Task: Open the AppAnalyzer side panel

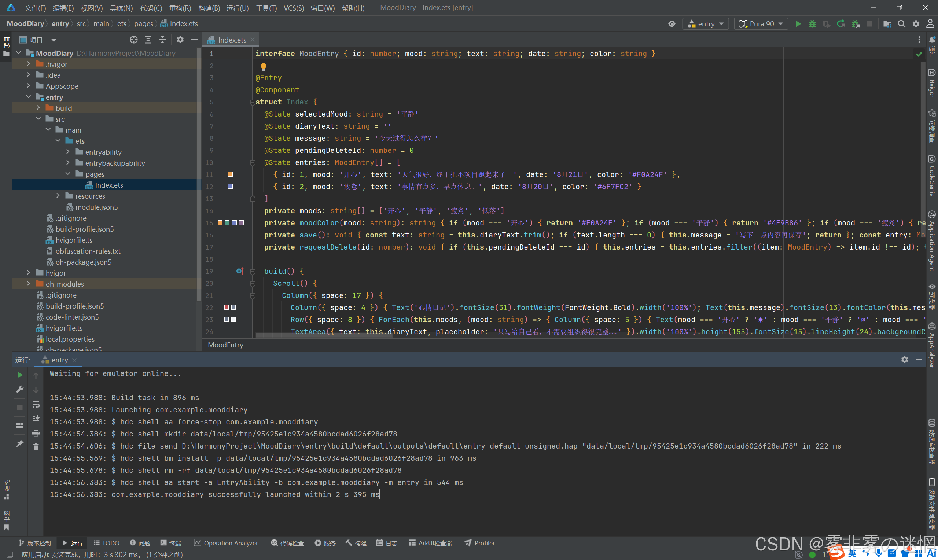Action: click(x=932, y=345)
